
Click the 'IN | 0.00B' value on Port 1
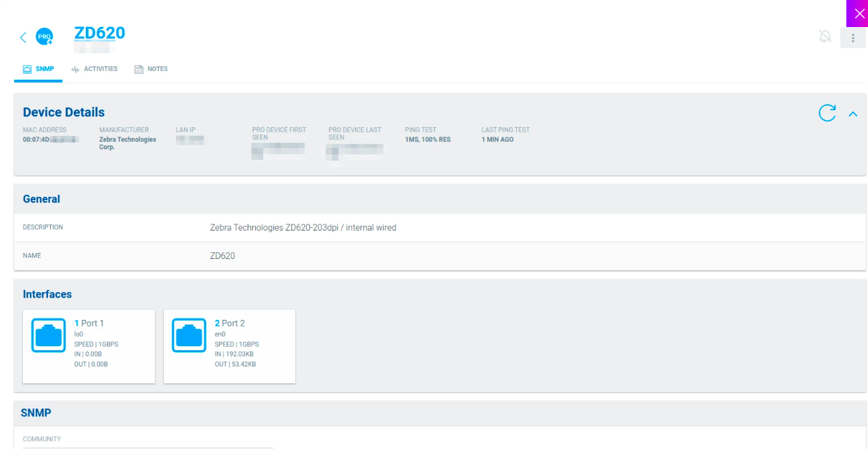coord(88,354)
